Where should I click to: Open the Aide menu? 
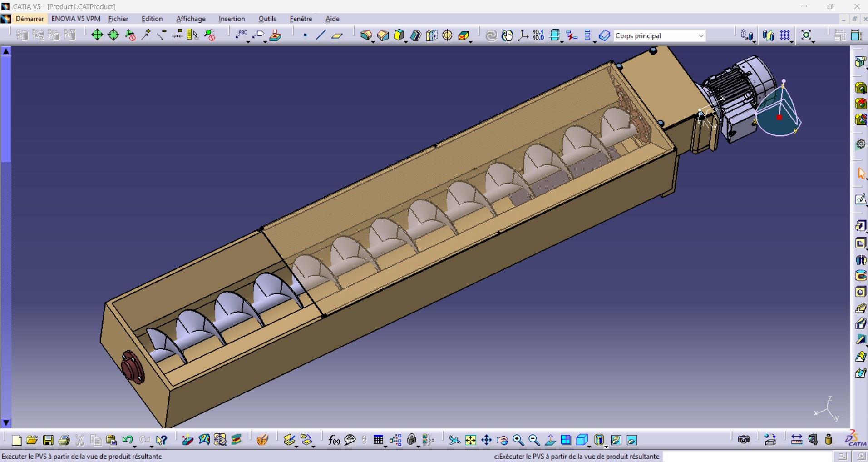[x=332, y=19]
